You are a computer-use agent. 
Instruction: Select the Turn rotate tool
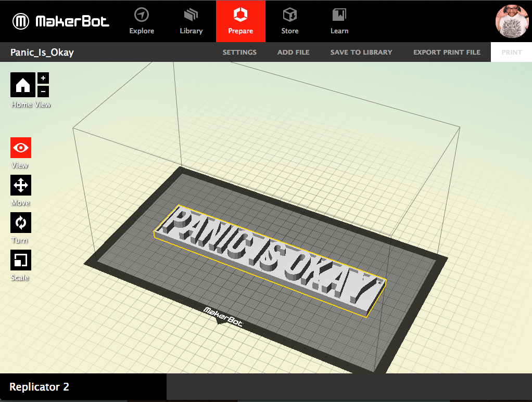coord(21,223)
